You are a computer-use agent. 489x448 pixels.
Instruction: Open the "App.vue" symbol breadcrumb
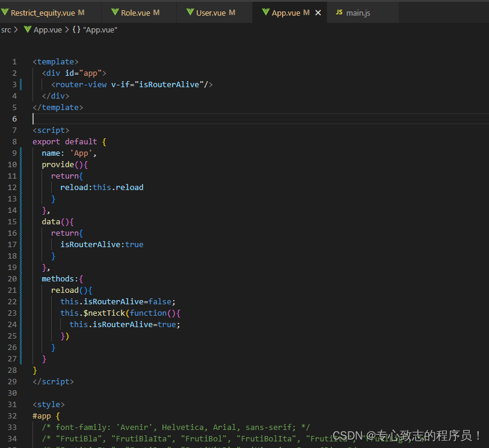(100, 30)
